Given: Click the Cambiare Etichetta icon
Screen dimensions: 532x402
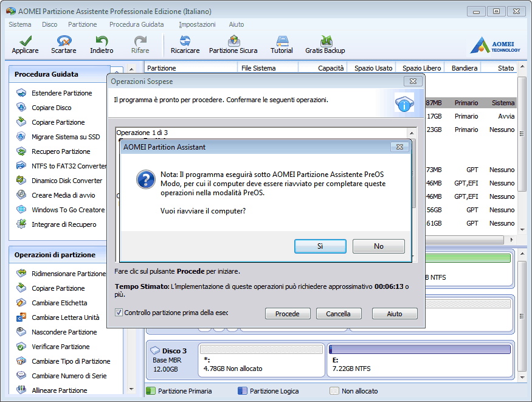Looking at the screenshot, I should pyautogui.click(x=21, y=302).
